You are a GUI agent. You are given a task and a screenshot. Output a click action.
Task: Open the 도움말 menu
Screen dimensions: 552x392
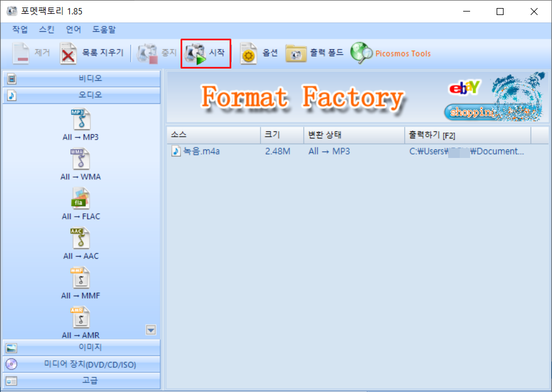point(104,29)
